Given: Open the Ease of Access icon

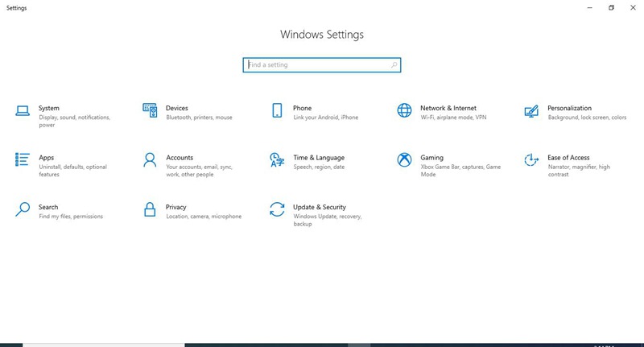Looking at the screenshot, I should tap(531, 159).
